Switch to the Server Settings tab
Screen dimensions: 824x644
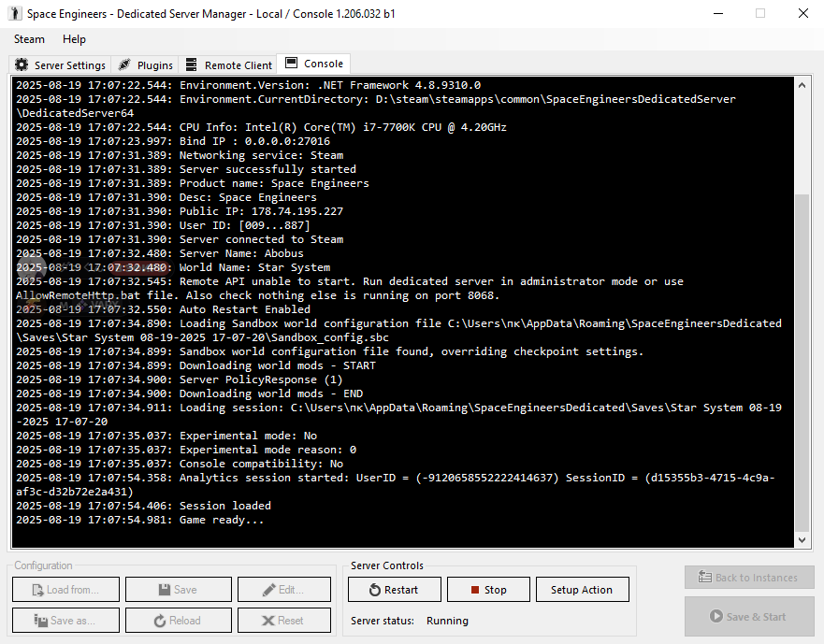click(x=60, y=65)
